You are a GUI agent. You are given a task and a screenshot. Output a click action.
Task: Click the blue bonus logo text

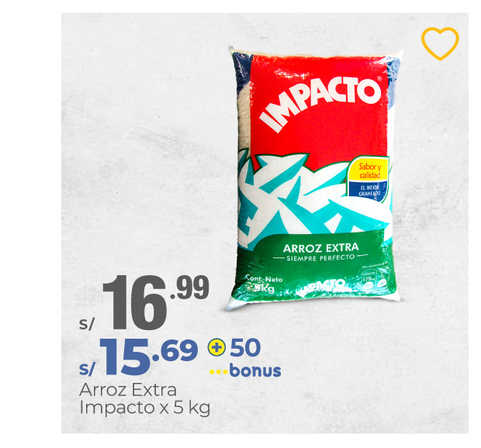(255, 370)
